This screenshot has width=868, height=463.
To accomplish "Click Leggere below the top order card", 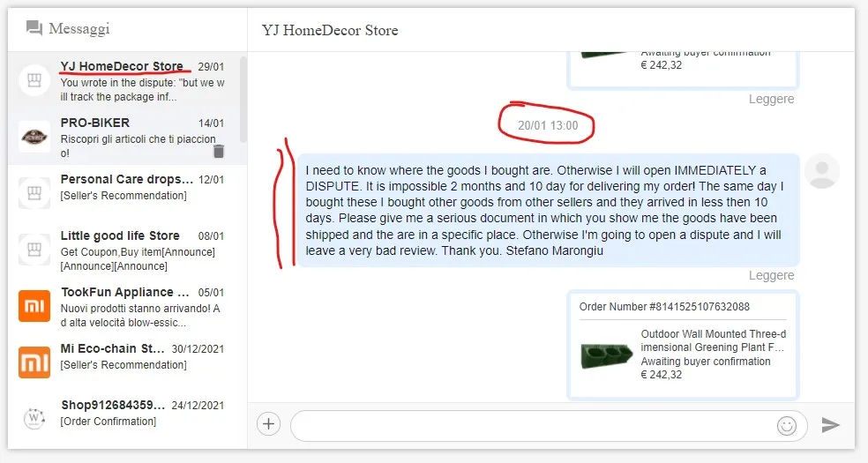I will (x=771, y=99).
